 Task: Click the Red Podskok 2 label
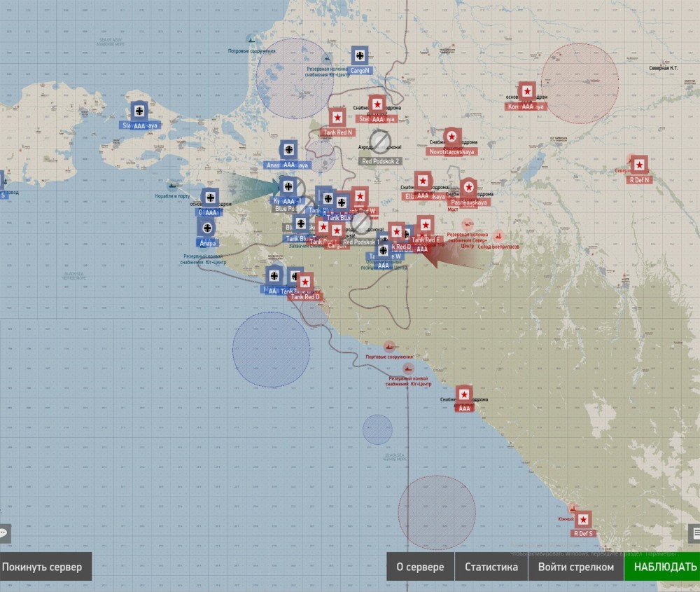point(380,161)
